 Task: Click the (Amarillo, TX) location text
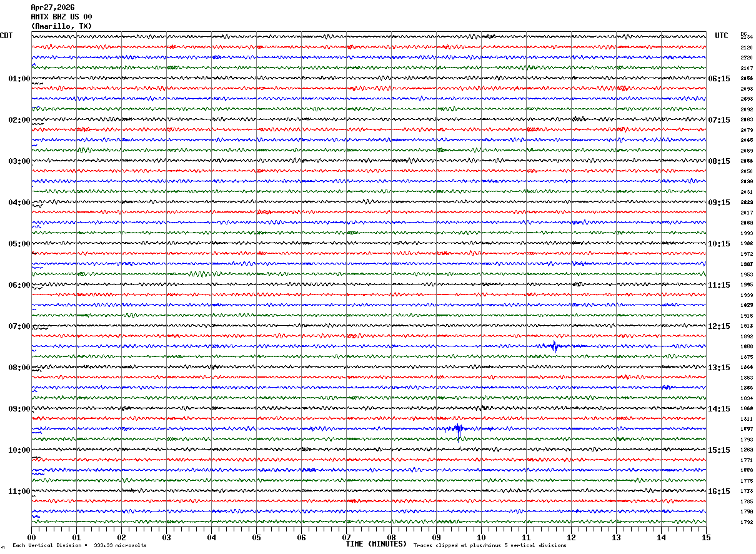(61, 26)
